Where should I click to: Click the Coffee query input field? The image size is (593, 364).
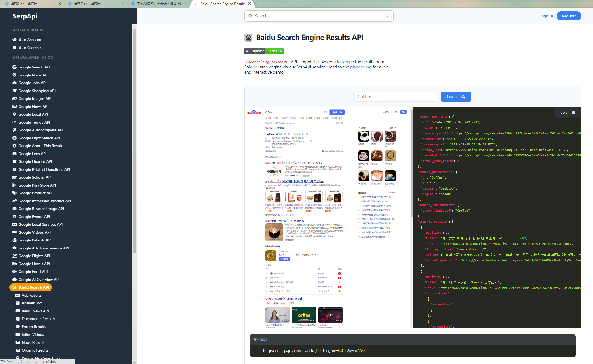point(396,97)
